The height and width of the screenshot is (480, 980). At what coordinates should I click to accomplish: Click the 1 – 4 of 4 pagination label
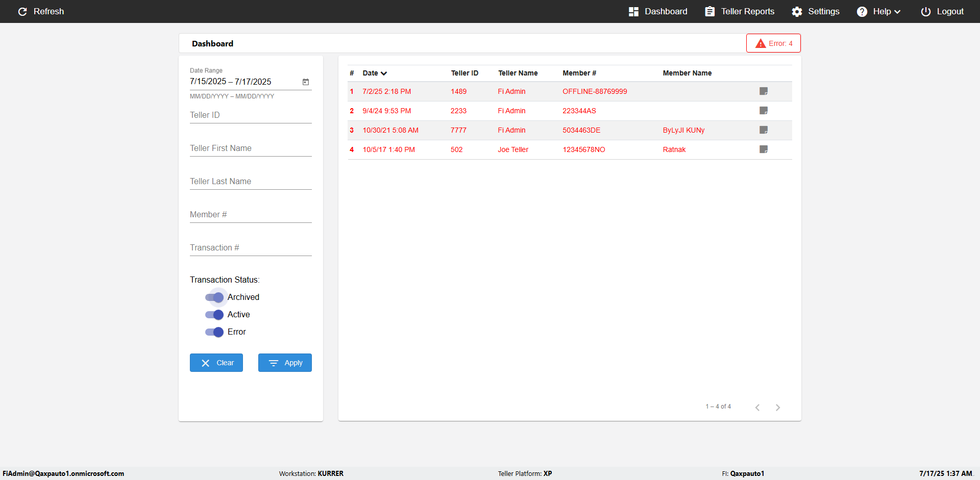(718, 407)
